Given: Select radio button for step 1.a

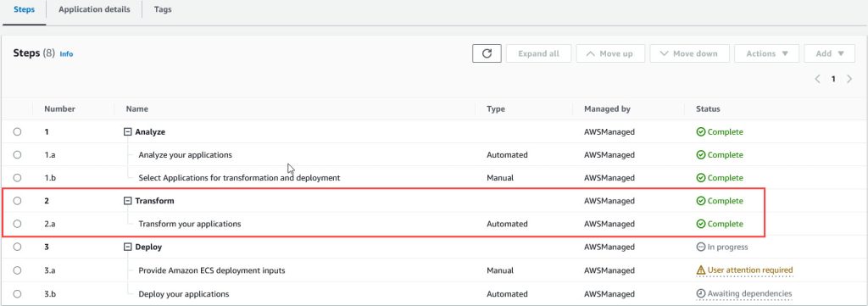Looking at the screenshot, I should click(17, 155).
